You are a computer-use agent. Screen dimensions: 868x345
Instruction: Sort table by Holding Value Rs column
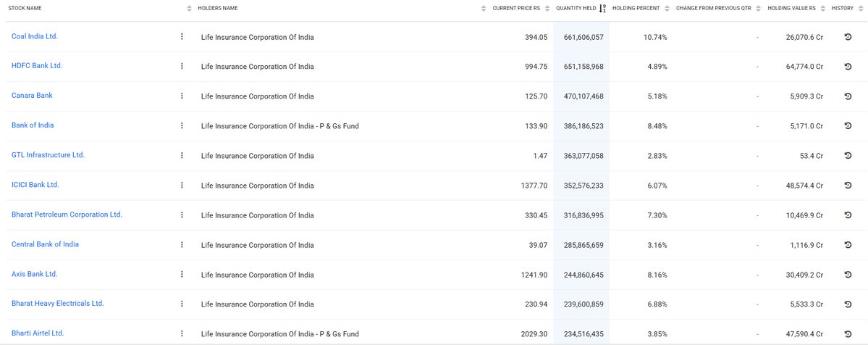(x=823, y=8)
